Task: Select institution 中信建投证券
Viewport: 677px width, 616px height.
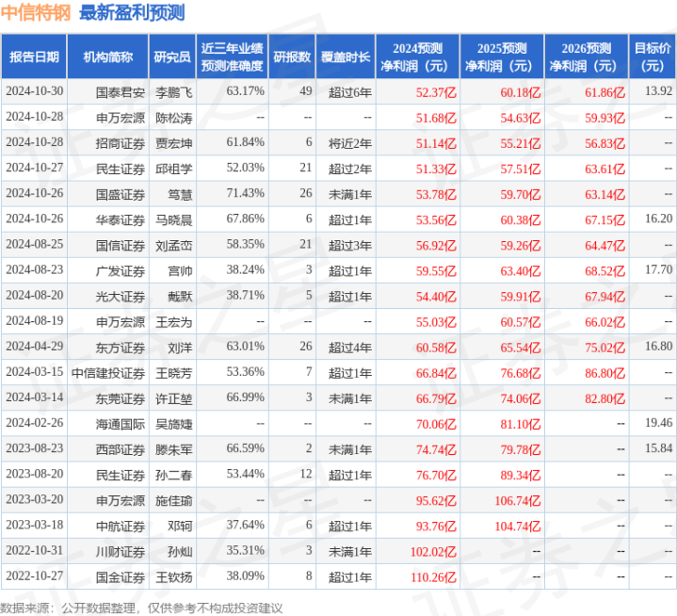Action: [x=108, y=373]
